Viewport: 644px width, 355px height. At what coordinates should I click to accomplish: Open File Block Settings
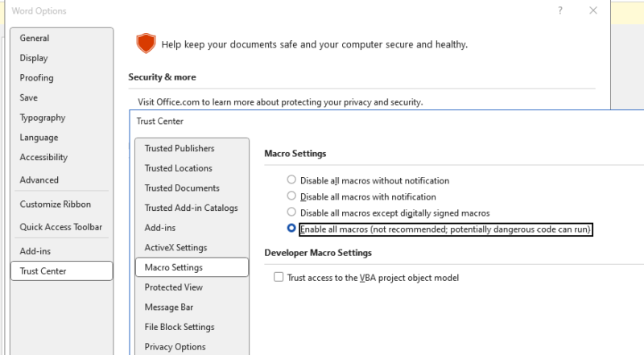180,327
